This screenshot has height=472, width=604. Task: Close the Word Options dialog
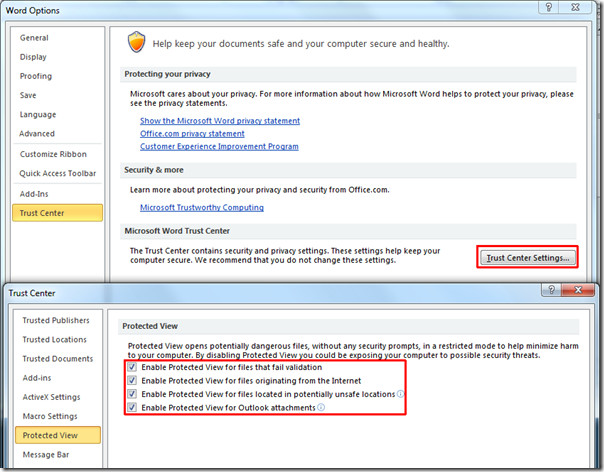point(575,7)
